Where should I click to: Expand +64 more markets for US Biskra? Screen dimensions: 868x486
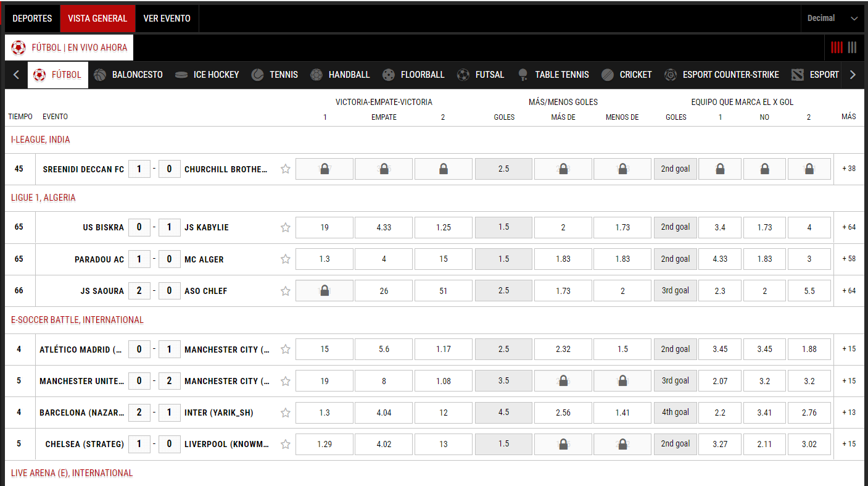click(849, 227)
